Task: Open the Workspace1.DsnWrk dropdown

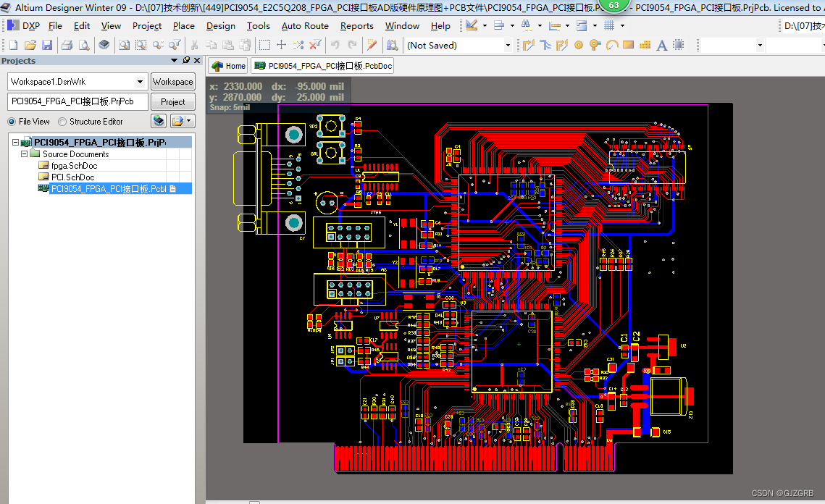Action: 139,81
